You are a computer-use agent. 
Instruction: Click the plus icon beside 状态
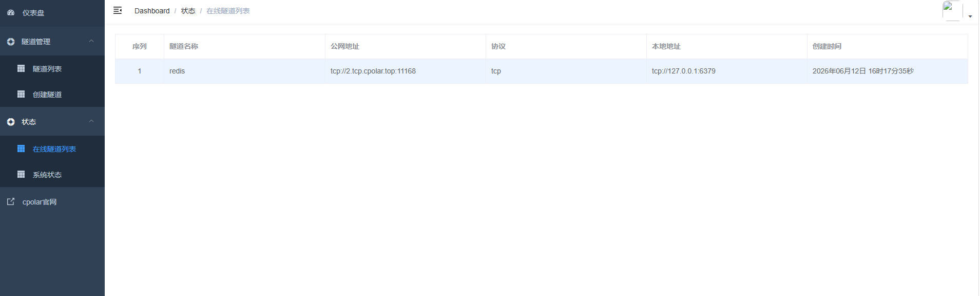click(x=11, y=122)
